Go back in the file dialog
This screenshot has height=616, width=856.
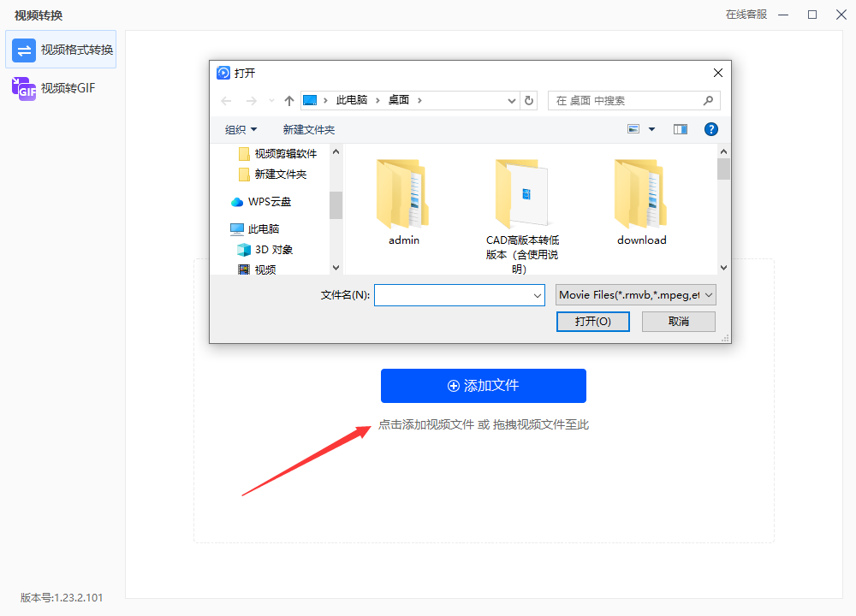click(227, 101)
